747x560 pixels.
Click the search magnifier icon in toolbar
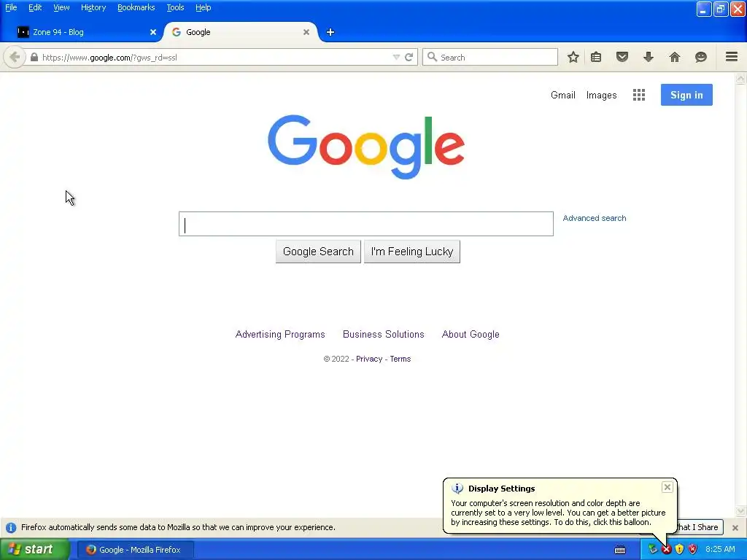[432, 57]
